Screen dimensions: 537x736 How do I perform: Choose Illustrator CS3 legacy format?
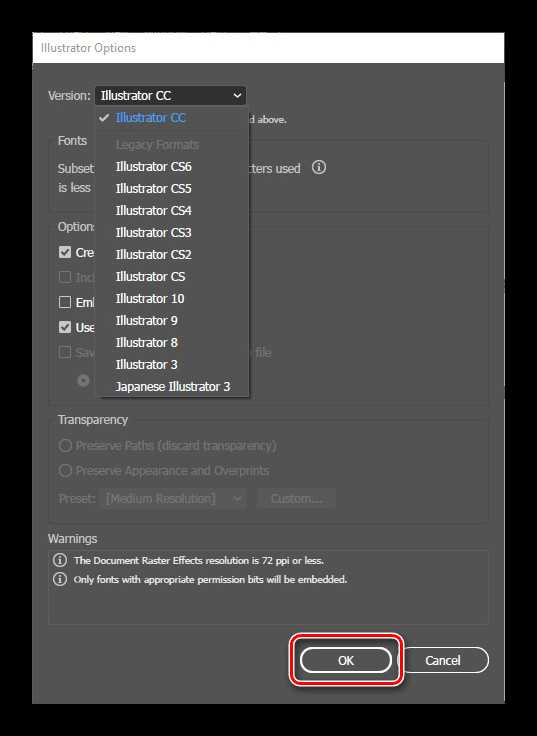tap(153, 232)
